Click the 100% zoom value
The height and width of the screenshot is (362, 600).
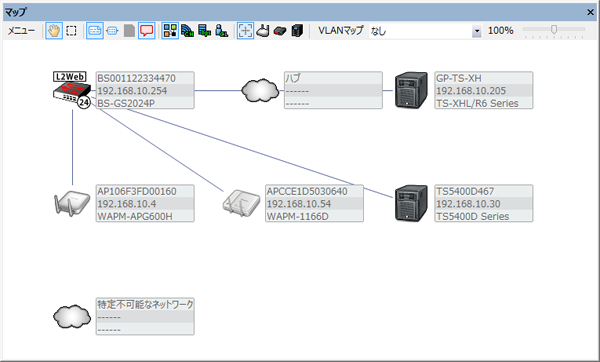click(501, 31)
